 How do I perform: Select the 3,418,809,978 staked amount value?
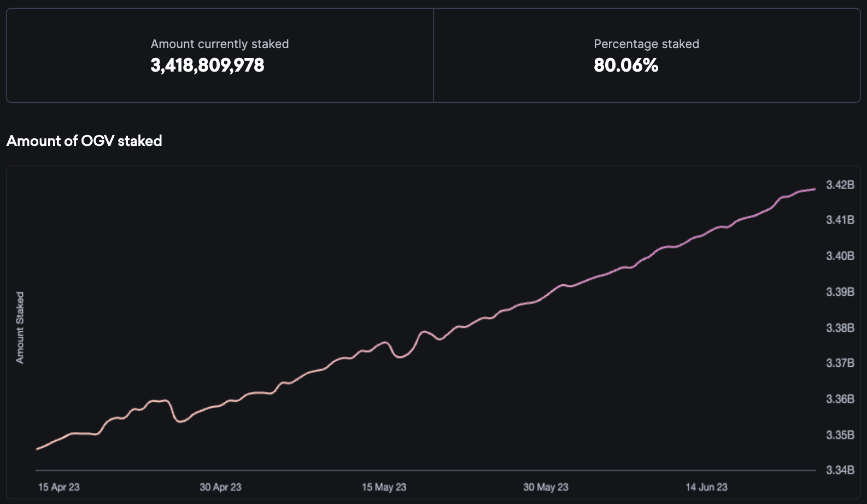[x=207, y=66]
